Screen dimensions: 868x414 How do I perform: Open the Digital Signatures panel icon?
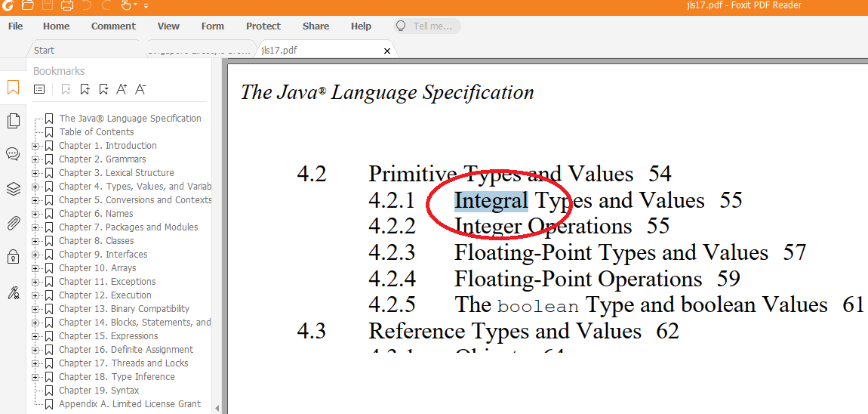14,292
